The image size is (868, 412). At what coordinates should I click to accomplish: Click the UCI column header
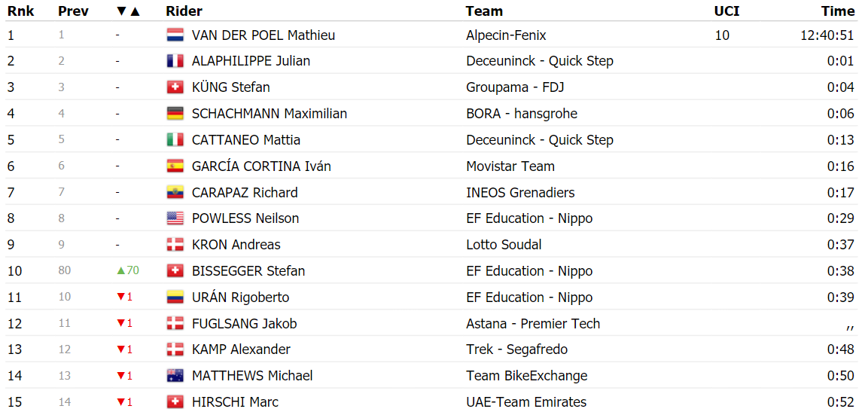[726, 11]
